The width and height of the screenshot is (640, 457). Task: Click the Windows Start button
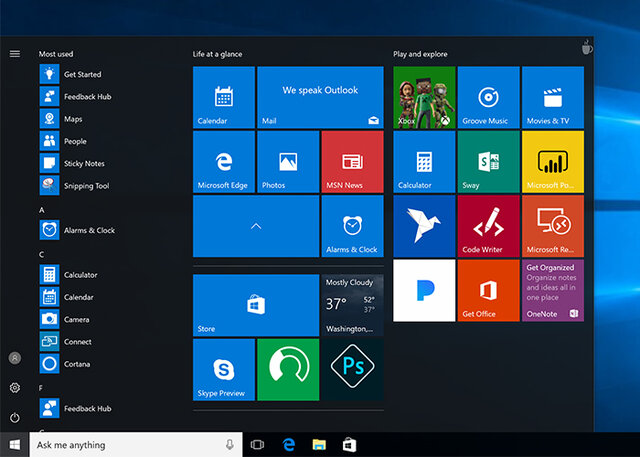pos(15,444)
